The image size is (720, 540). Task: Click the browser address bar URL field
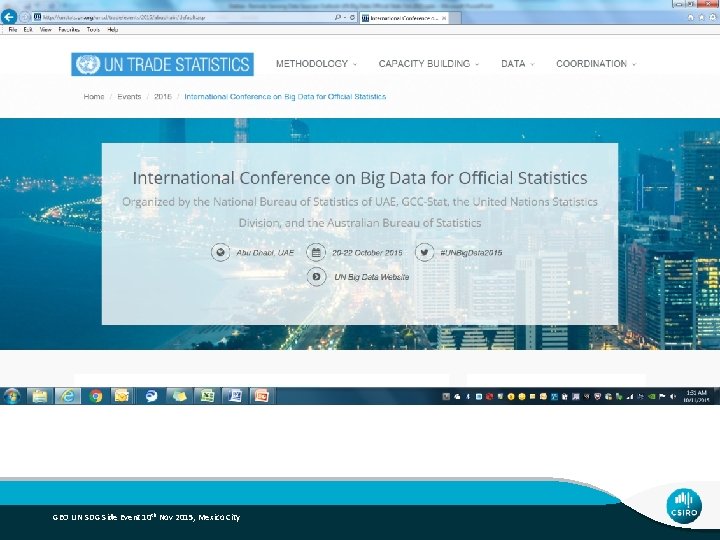(184, 17)
